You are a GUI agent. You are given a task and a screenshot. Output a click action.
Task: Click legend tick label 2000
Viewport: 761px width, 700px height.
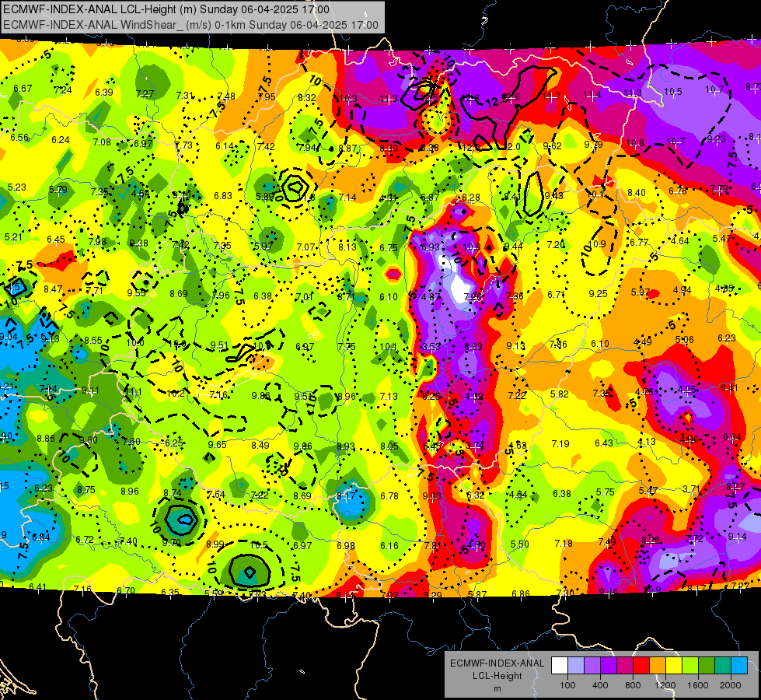click(x=731, y=685)
